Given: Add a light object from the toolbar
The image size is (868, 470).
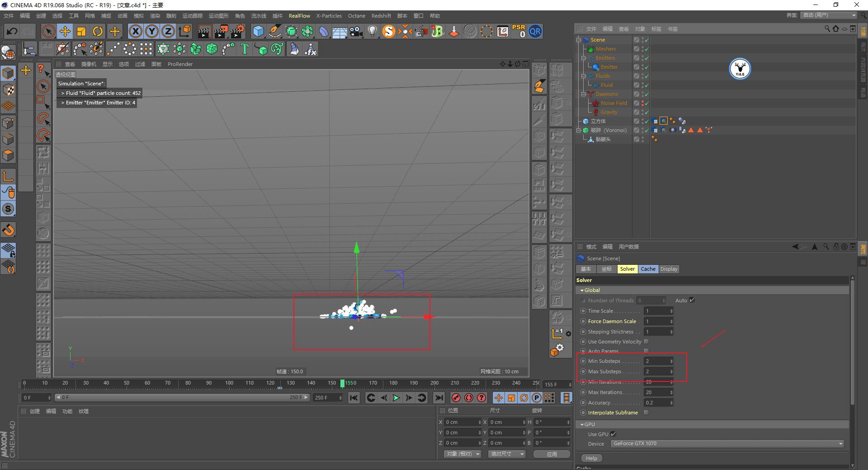Looking at the screenshot, I should (x=372, y=31).
